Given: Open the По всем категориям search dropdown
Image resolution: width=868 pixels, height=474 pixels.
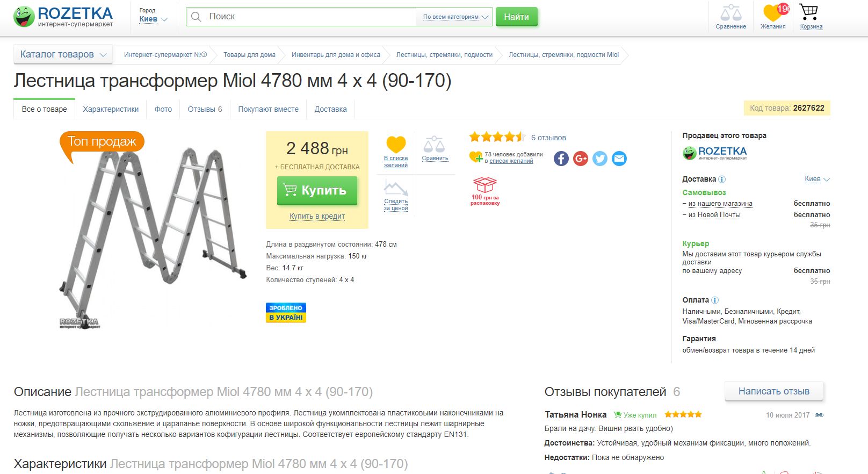Looking at the screenshot, I should 455,17.
